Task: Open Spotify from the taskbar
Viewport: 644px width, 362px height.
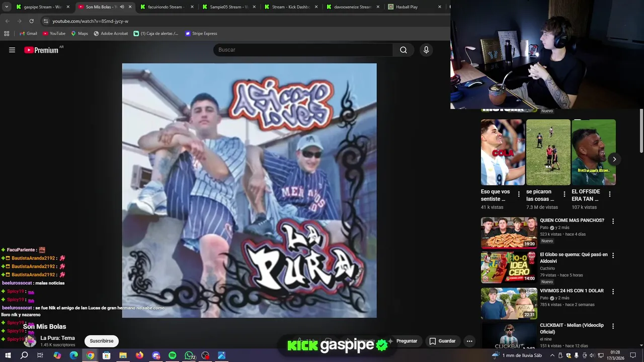Action: click(x=173, y=355)
